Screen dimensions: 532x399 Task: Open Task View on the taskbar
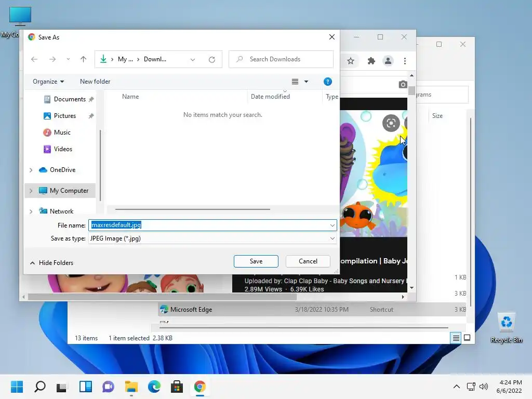click(x=62, y=387)
